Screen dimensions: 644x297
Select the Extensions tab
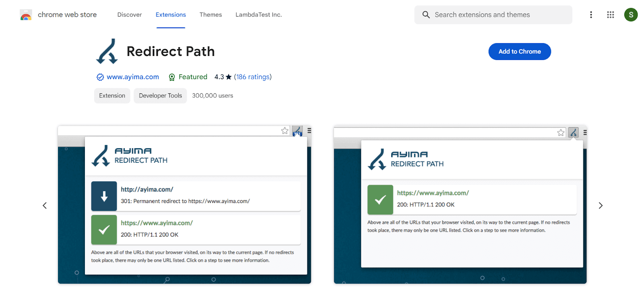[x=171, y=15]
